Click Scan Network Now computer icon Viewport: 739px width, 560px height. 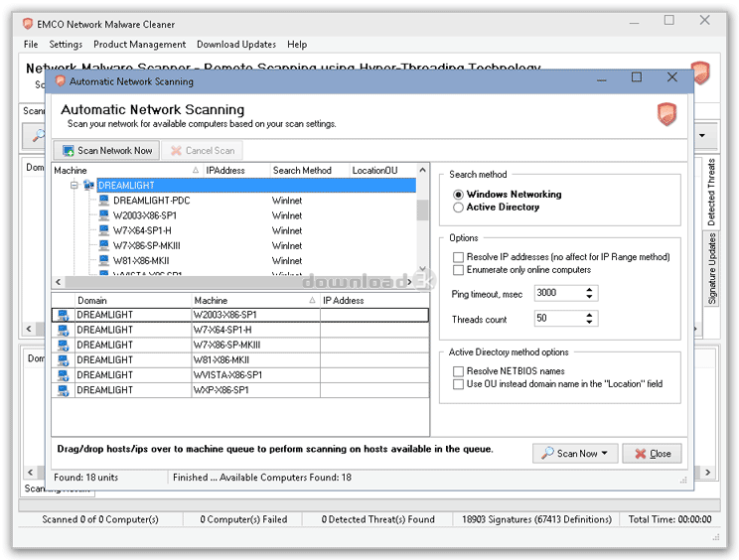(69, 150)
